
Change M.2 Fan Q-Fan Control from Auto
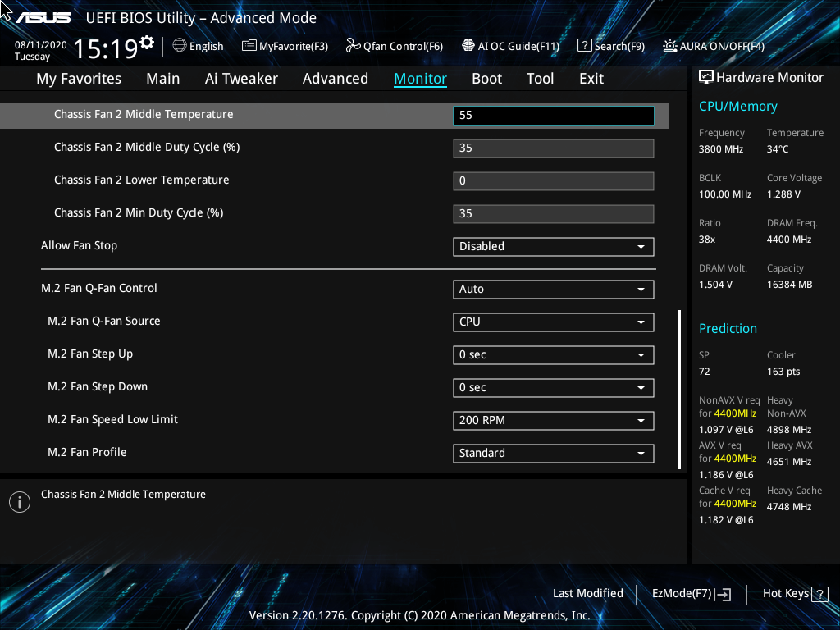[x=553, y=289]
